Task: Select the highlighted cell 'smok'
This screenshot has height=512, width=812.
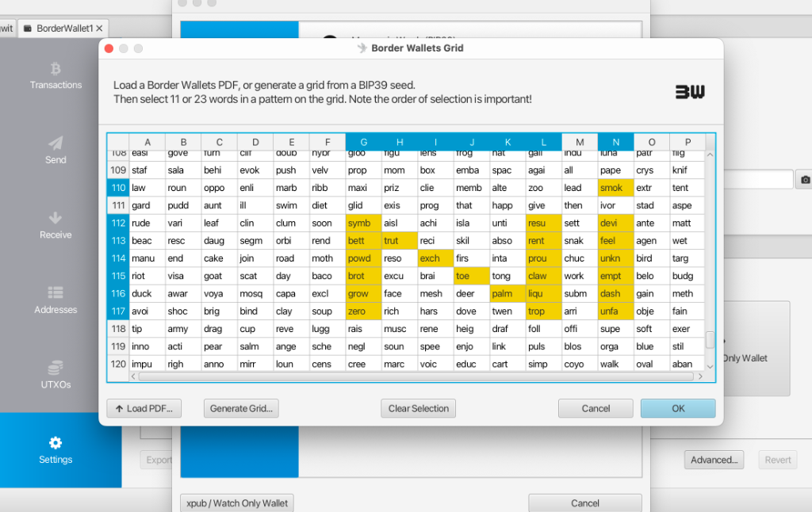Action: [615, 188]
